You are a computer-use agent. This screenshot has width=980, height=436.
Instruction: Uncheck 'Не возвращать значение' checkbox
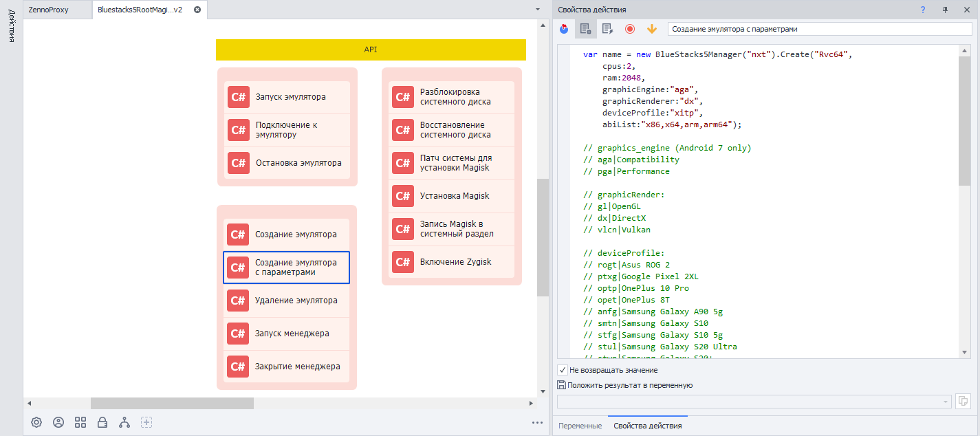pyautogui.click(x=563, y=370)
